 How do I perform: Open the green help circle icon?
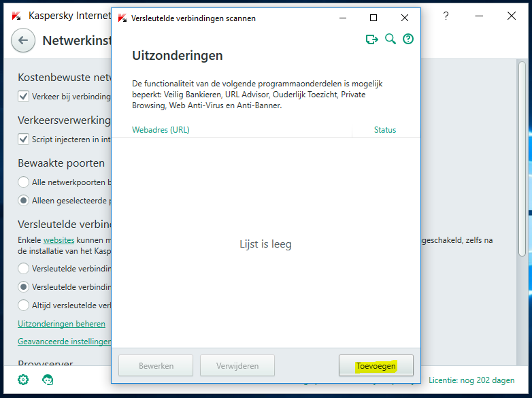408,39
